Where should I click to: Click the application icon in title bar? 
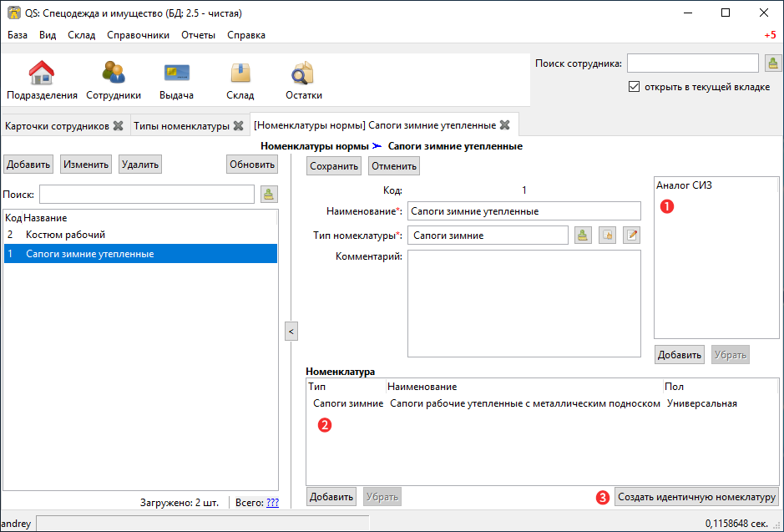(14, 13)
